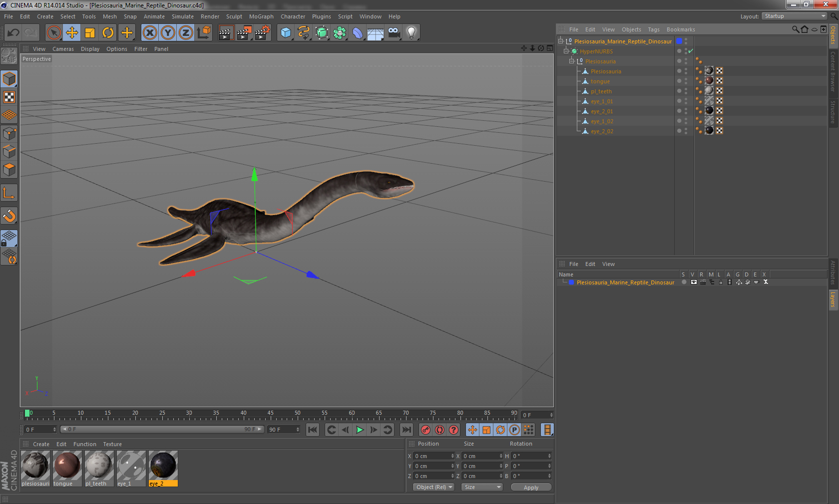Screen dimensions: 839x504
Task: Open Edit Render Settings
Action: [x=263, y=33]
